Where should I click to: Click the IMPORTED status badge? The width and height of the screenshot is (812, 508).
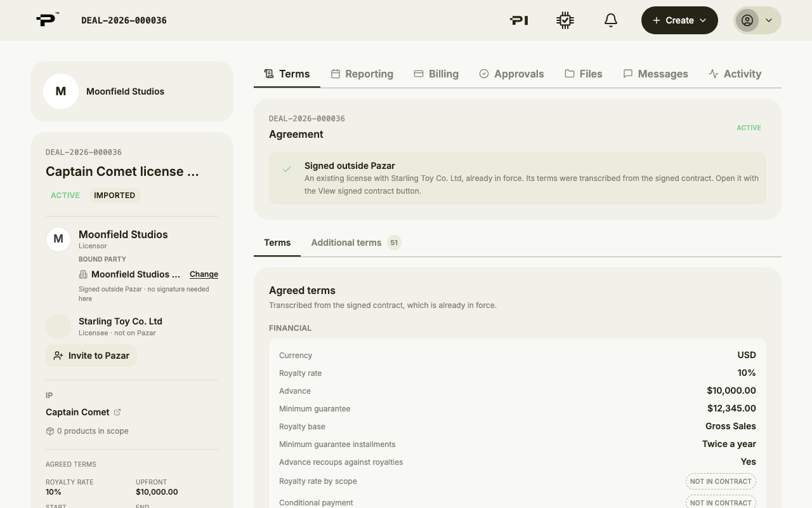coord(114,196)
